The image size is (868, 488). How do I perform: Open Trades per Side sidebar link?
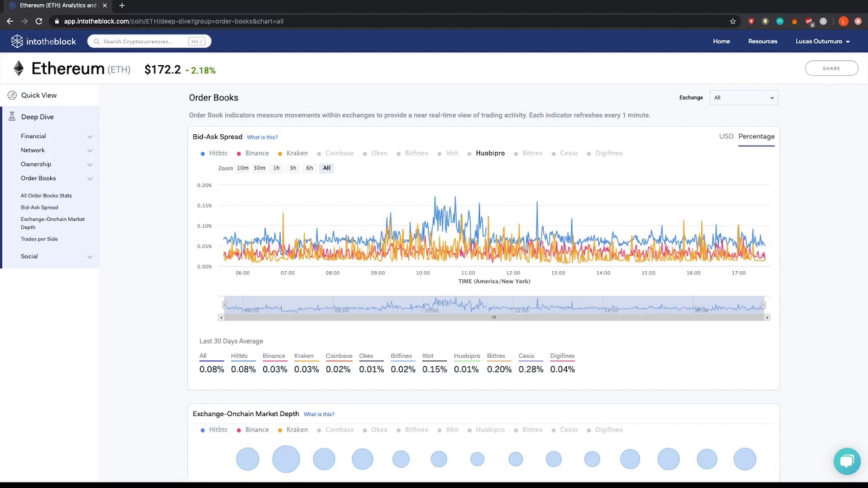[x=39, y=239]
